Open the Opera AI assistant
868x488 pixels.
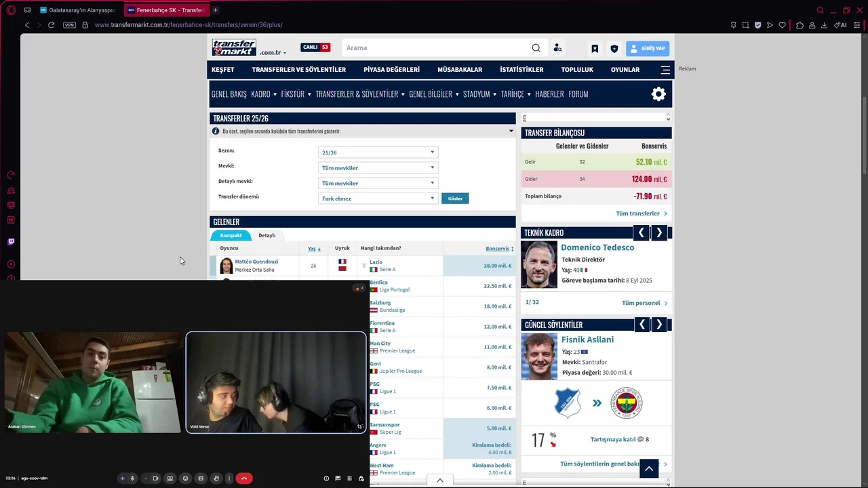[x=840, y=25]
